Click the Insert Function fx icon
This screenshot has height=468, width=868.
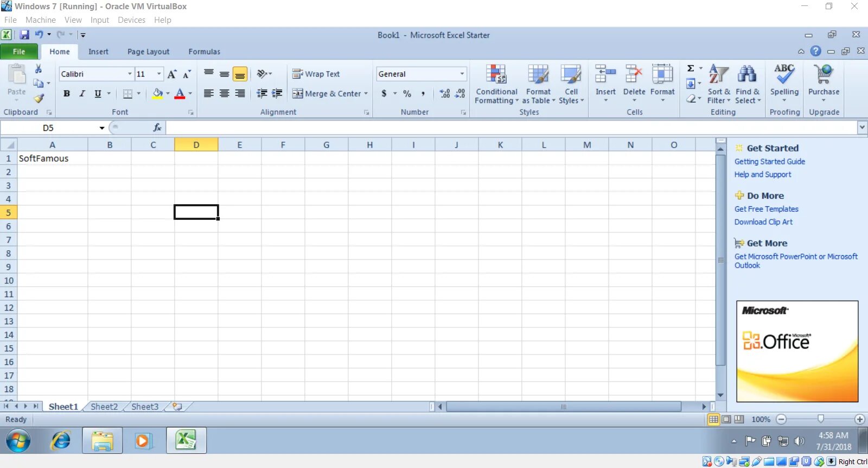click(157, 128)
